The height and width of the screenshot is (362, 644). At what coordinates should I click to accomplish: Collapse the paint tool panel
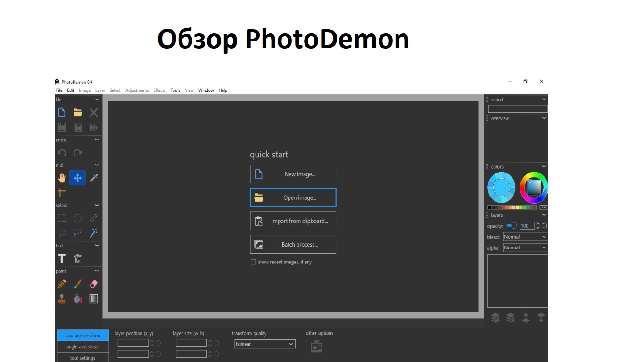(x=97, y=271)
